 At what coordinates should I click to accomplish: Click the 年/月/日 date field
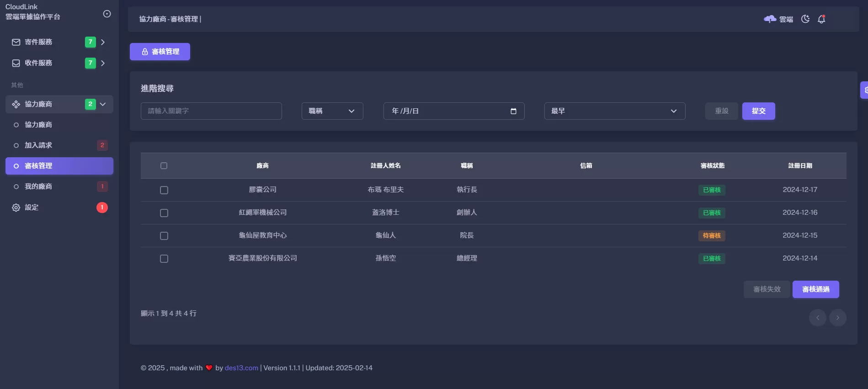tap(454, 111)
